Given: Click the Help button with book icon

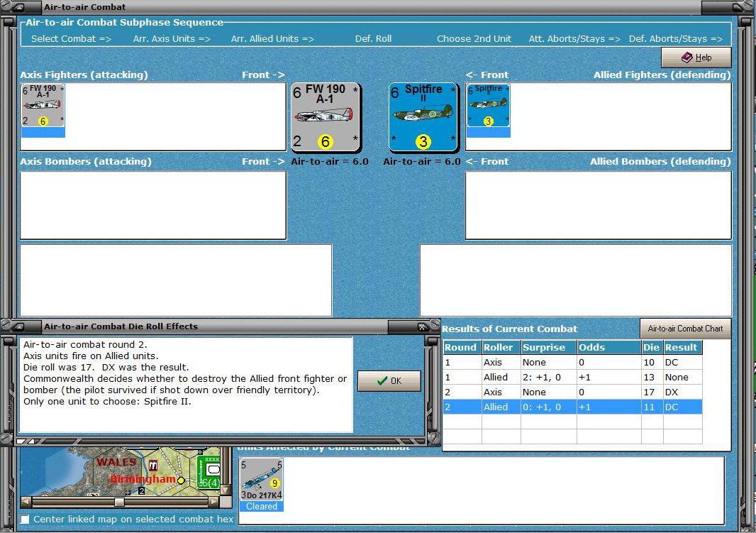Looking at the screenshot, I should pyautogui.click(x=696, y=57).
